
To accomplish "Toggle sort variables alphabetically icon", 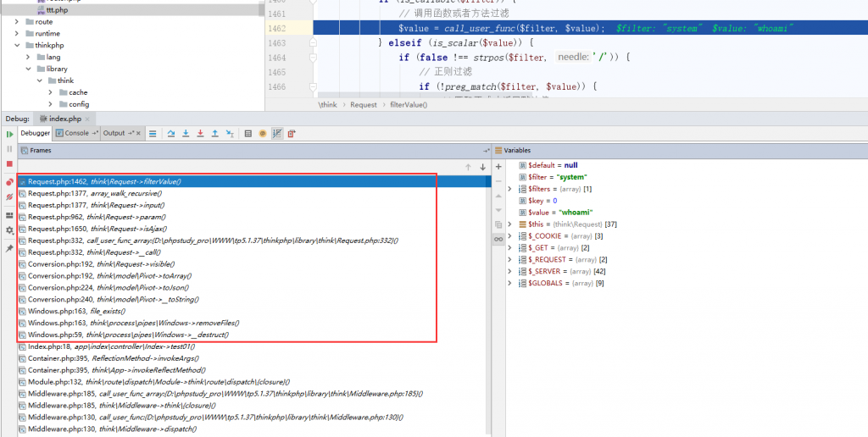I will pos(277,133).
